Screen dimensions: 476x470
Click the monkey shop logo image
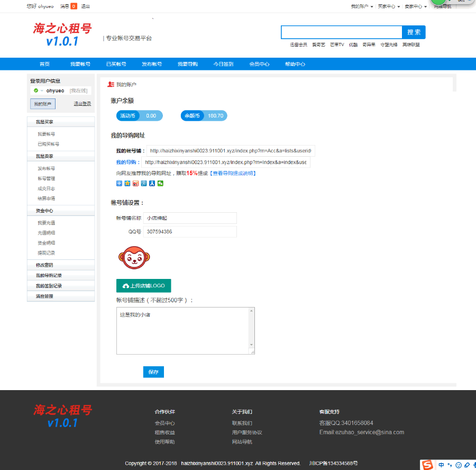pyautogui.click(x=134, y=258)
